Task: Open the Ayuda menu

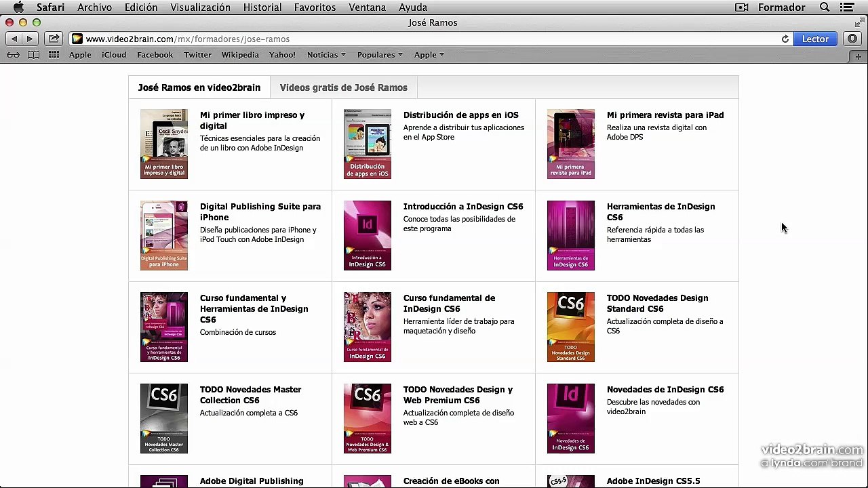Action: (x=413, y=7)
